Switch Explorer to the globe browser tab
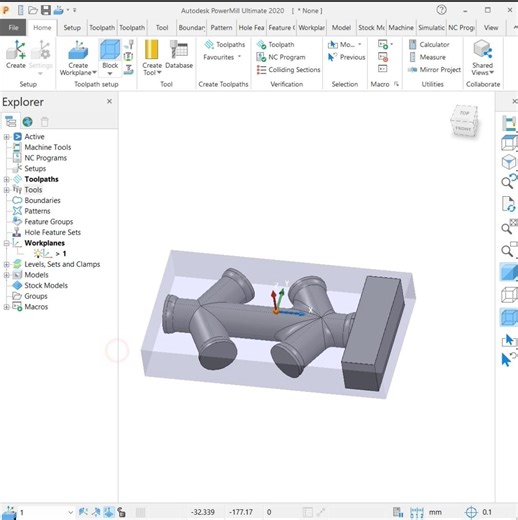The width and height of the screenshot is (518, 520). pyautogui.click(x=27, y=122)
